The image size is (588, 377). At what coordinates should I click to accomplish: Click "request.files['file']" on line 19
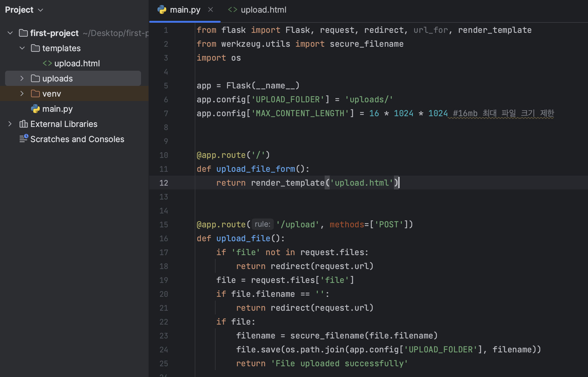pos(303,280)
